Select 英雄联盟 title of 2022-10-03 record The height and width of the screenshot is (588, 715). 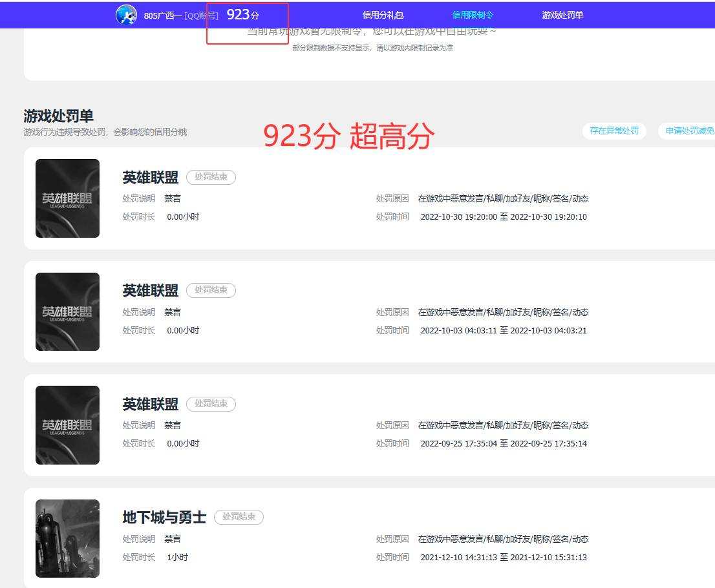pyautogui.click(x=151, y=290)
